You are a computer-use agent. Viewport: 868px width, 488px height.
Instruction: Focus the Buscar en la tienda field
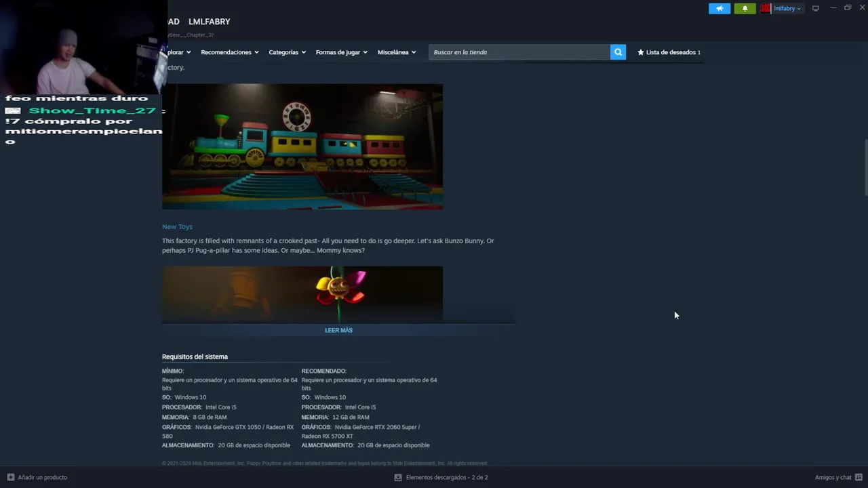coord(519,52)
